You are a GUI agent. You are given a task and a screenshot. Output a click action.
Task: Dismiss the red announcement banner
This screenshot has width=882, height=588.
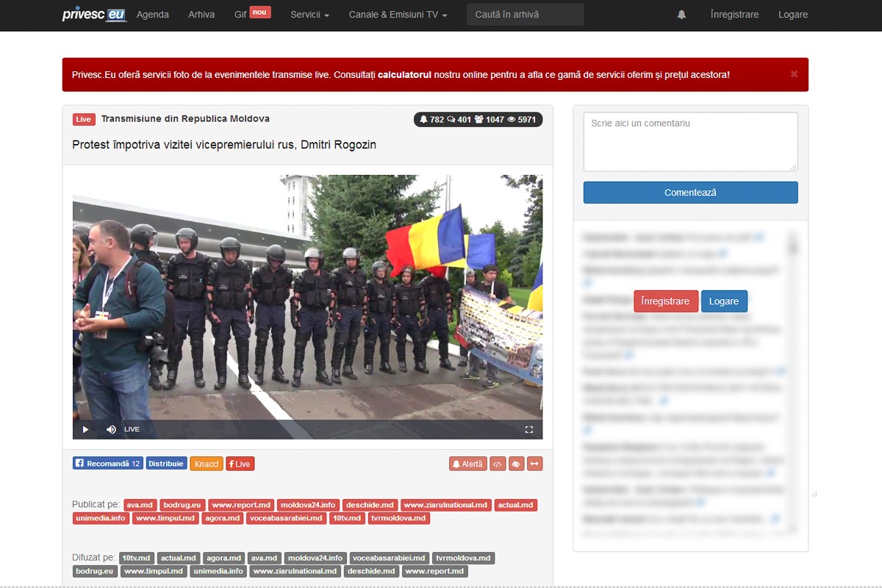[794, 74]
